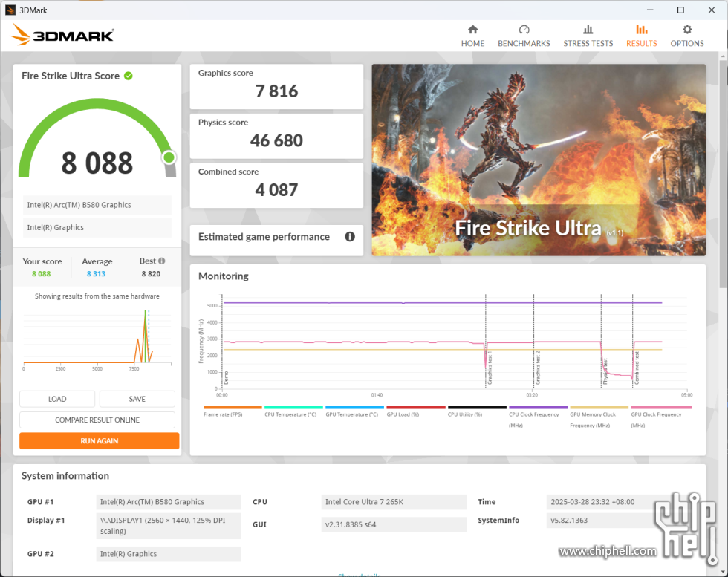Click the 3DMark logo
The height and width of the screenshot is (577, 728).
(x=62, y=35)
